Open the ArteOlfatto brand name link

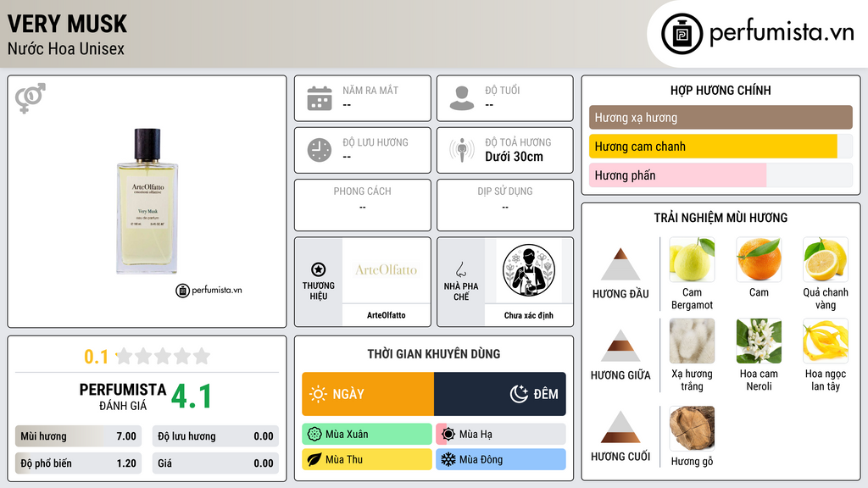[386, 315]
